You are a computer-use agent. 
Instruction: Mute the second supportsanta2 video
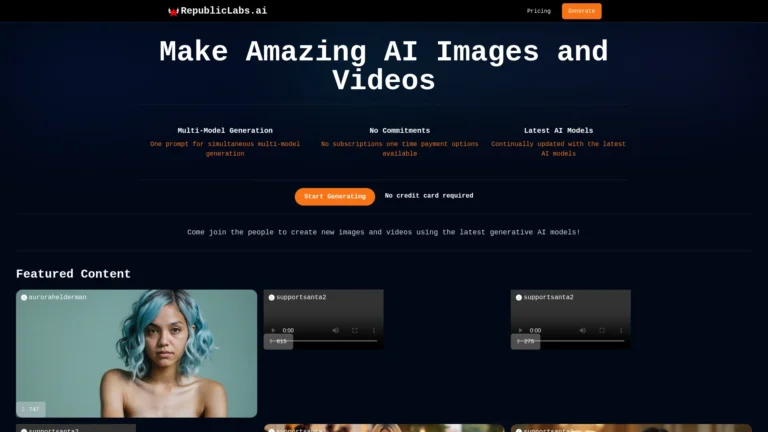point(582,330)
